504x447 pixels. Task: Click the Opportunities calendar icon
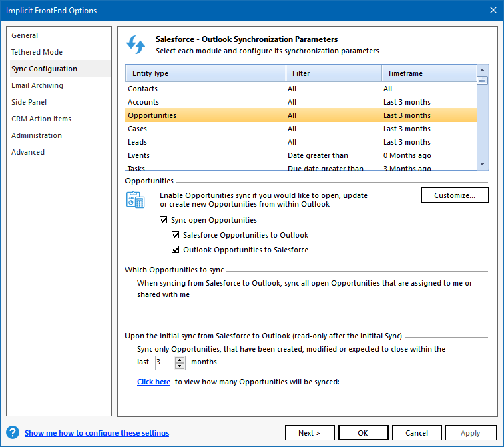[x=136, y=199]
